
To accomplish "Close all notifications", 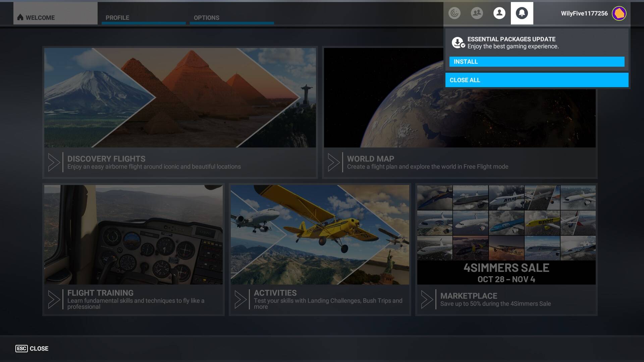I will pos(537,80).
